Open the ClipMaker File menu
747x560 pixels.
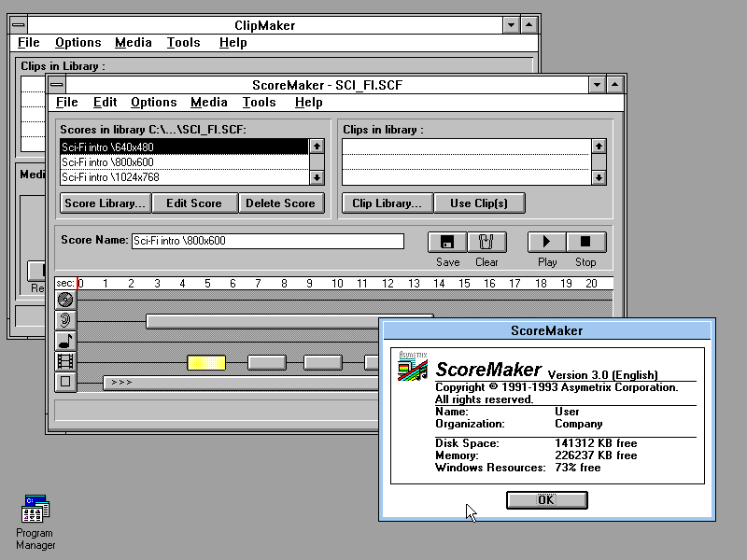click(29, 43)
